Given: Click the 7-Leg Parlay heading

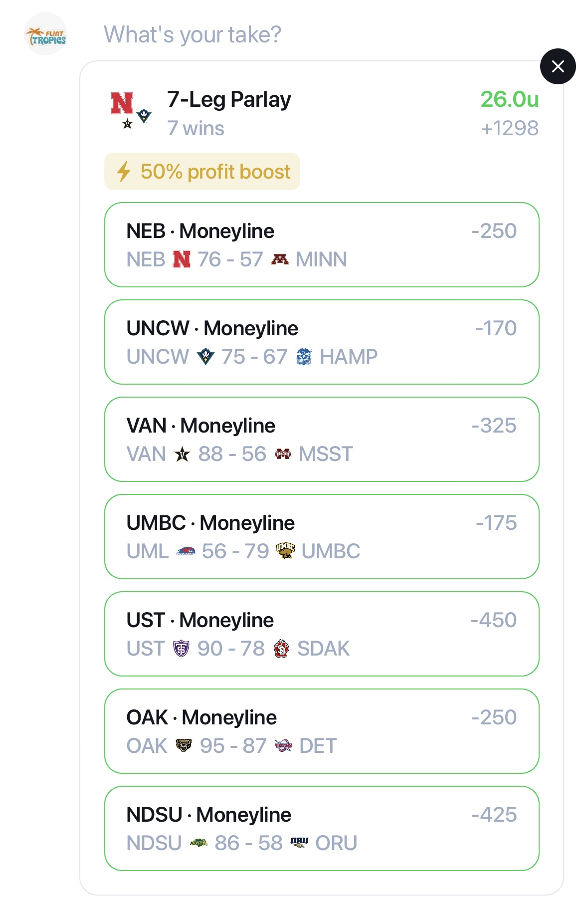Looking at the screenshot, I should click(229, 100).
